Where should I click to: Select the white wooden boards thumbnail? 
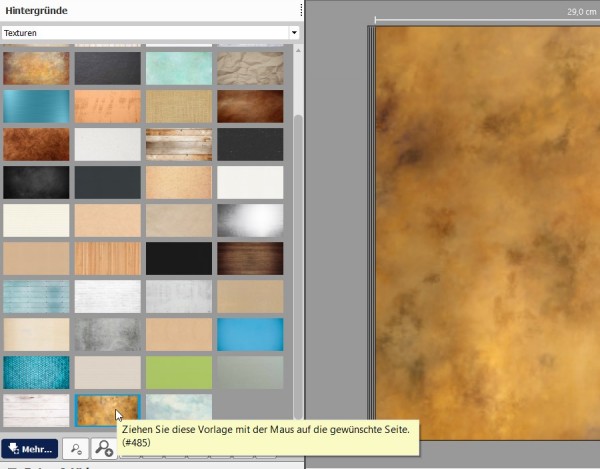click(x=36, y=408)
